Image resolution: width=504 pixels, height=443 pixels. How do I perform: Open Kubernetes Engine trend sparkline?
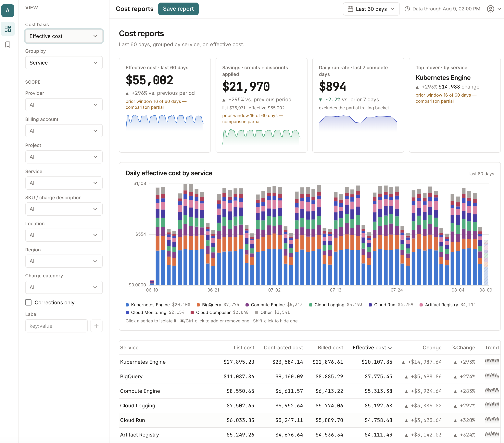click(491, 362)
